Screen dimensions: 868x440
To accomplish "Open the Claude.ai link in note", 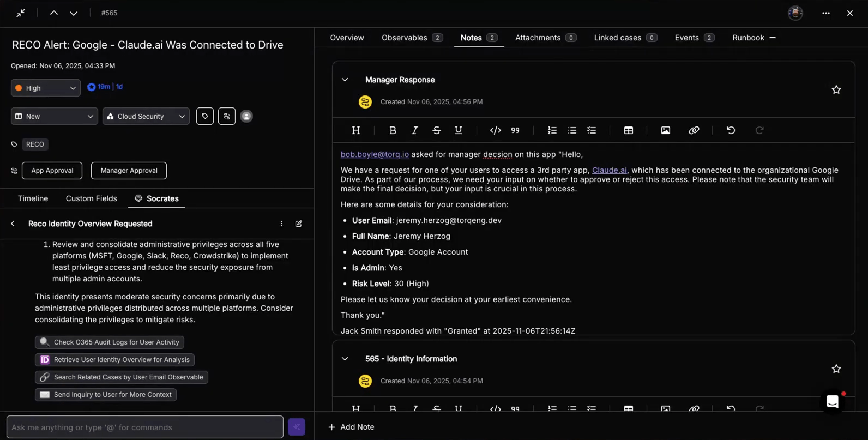I will 609,170.
